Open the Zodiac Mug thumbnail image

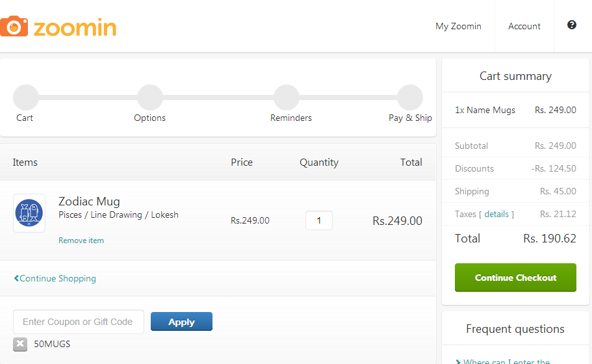29,213
